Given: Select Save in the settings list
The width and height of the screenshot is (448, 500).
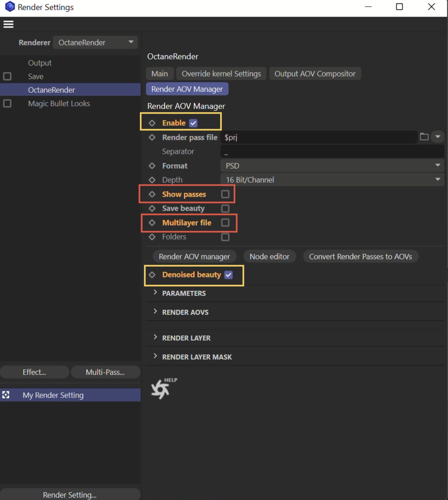Looking at the screenshot, I should (x=36, y=76).
